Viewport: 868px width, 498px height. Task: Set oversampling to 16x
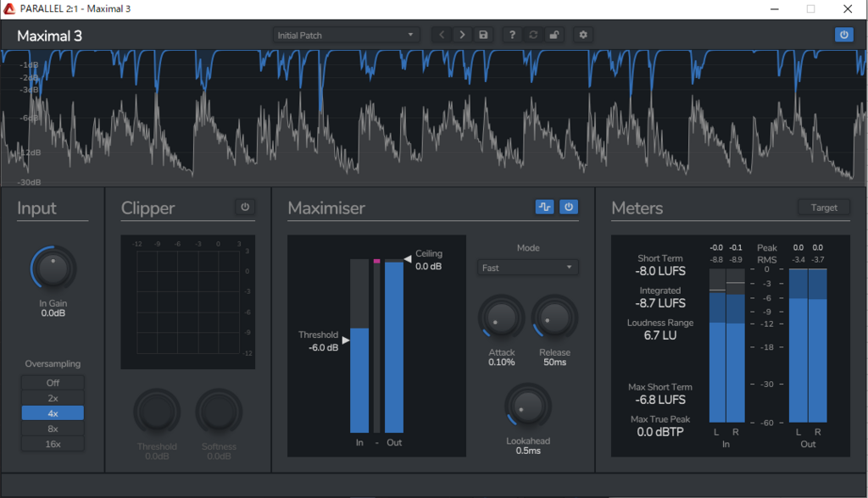[53, 444]
